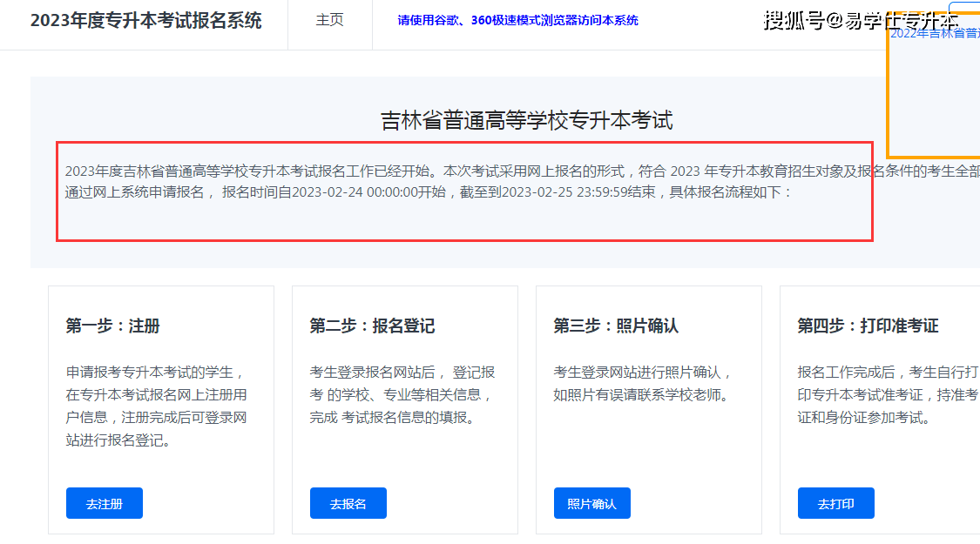Screen dimensions: 980x544
Task: Click the 照片确认 photo confirmation button
Action: click(591, 502)
